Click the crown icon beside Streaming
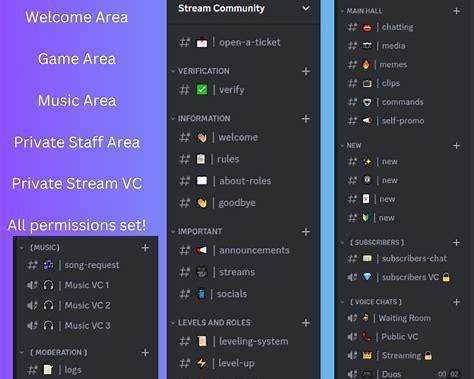Screen dimensions: 474x379 pyautogui.click(x=367, y=356)
